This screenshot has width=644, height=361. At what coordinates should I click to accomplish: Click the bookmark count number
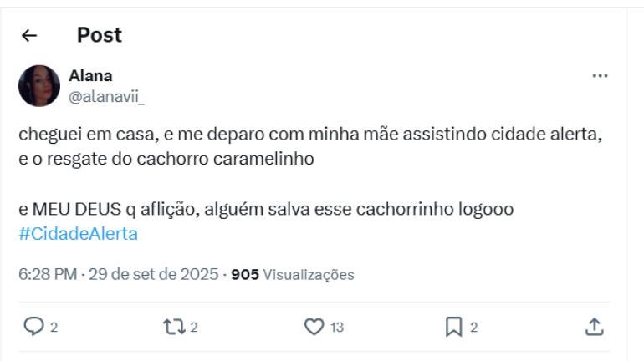(473, 328)
